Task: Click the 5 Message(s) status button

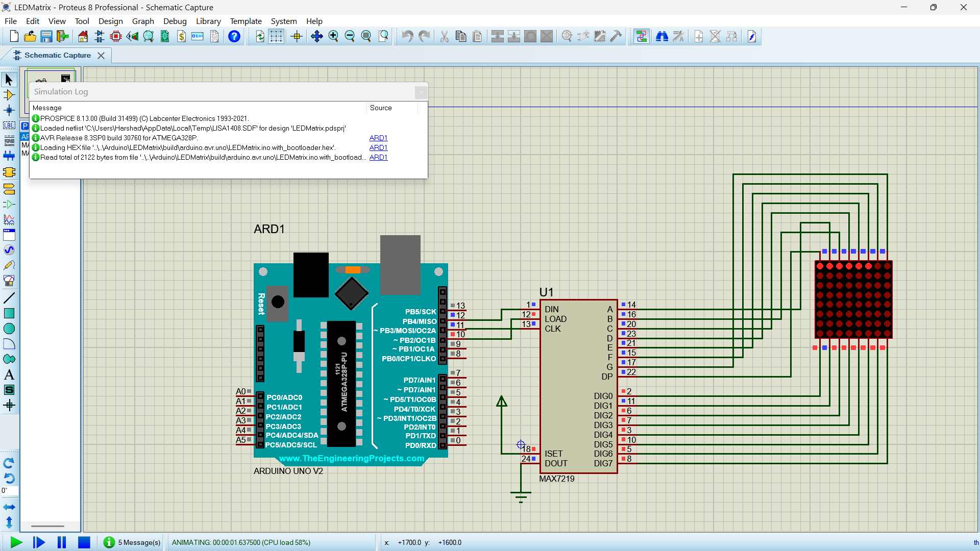Action: point(132,542)
